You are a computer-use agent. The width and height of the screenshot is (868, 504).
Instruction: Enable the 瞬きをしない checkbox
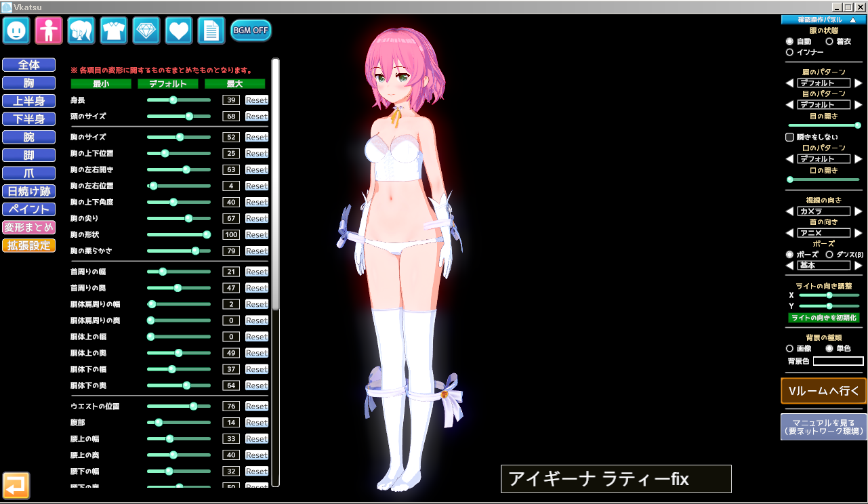[x=789, y=137]
